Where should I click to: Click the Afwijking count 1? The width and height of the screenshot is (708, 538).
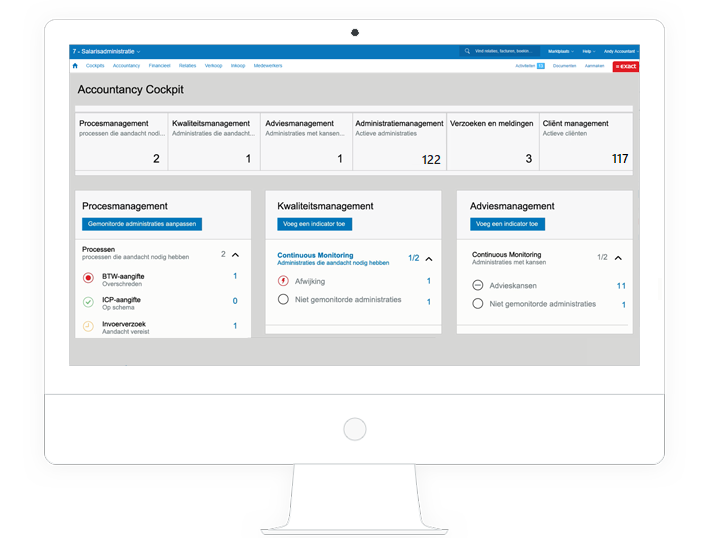pos(429,281)
